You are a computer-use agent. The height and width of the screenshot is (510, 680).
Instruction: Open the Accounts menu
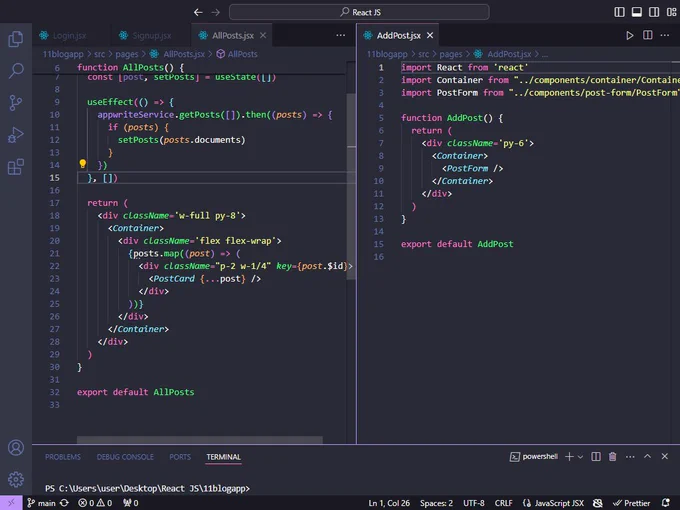click(x=16, y=448)
